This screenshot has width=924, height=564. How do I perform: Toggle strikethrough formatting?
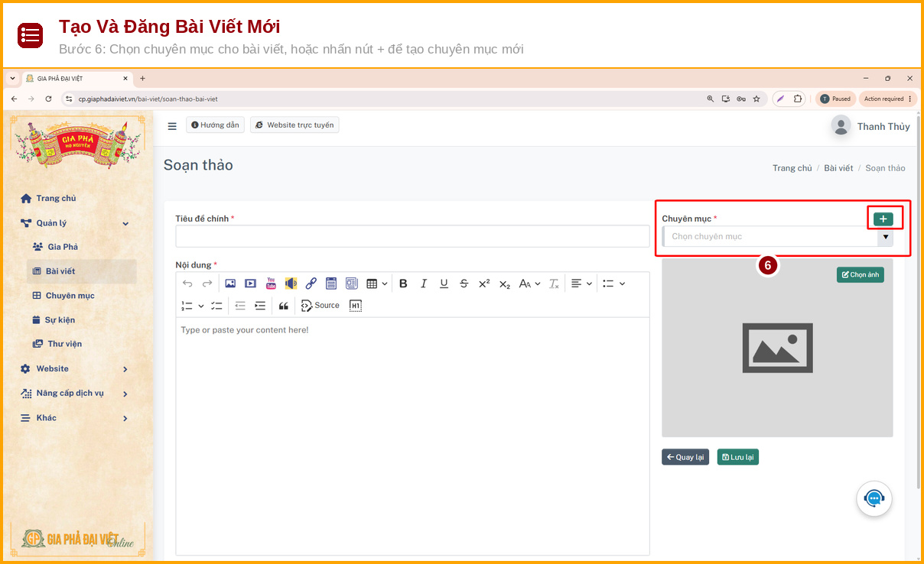[464, 284]
